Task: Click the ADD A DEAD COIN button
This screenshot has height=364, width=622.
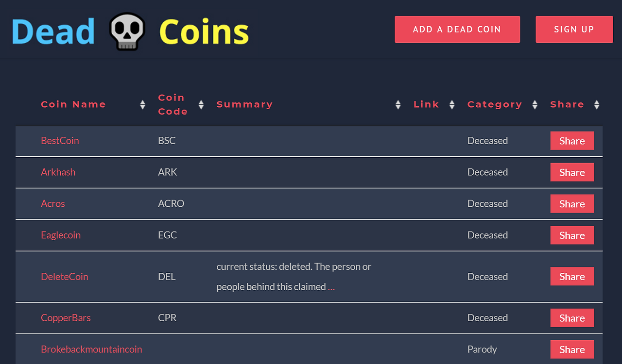Action: (x=457, y=29)
